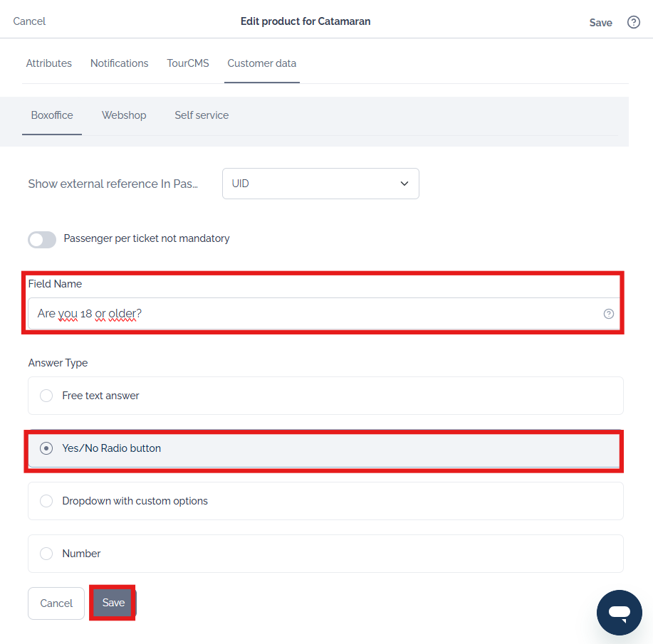Open the chat support bubble
Screen dimensions: 653x644
pyautogui.click(x=620, y=613)
